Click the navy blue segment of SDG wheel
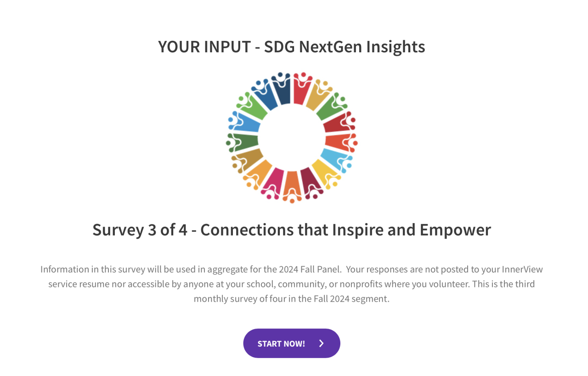 click(282, 89)
